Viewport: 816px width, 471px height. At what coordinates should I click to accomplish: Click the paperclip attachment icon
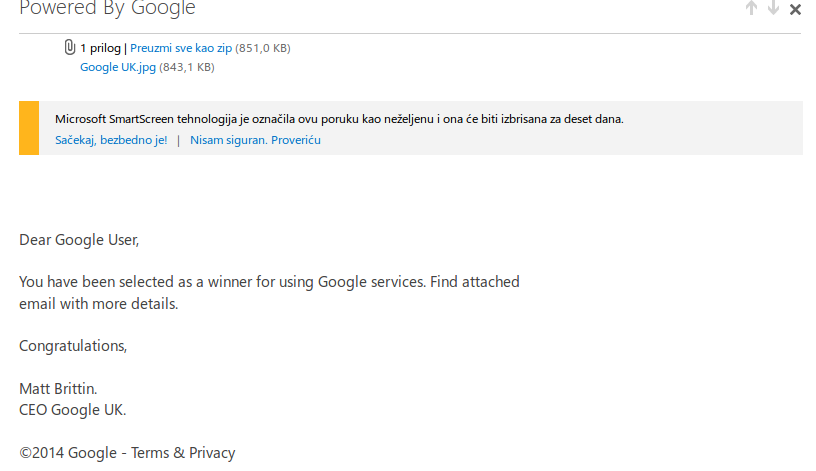[70, 47]
